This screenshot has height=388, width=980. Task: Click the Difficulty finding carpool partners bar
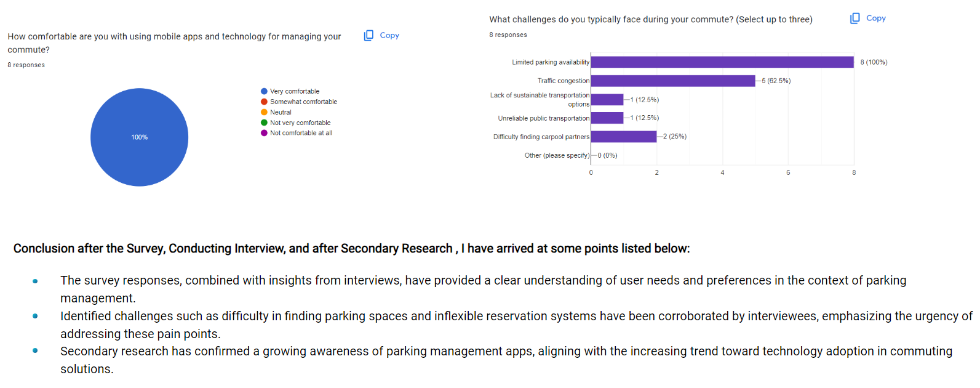coord(623,137)
